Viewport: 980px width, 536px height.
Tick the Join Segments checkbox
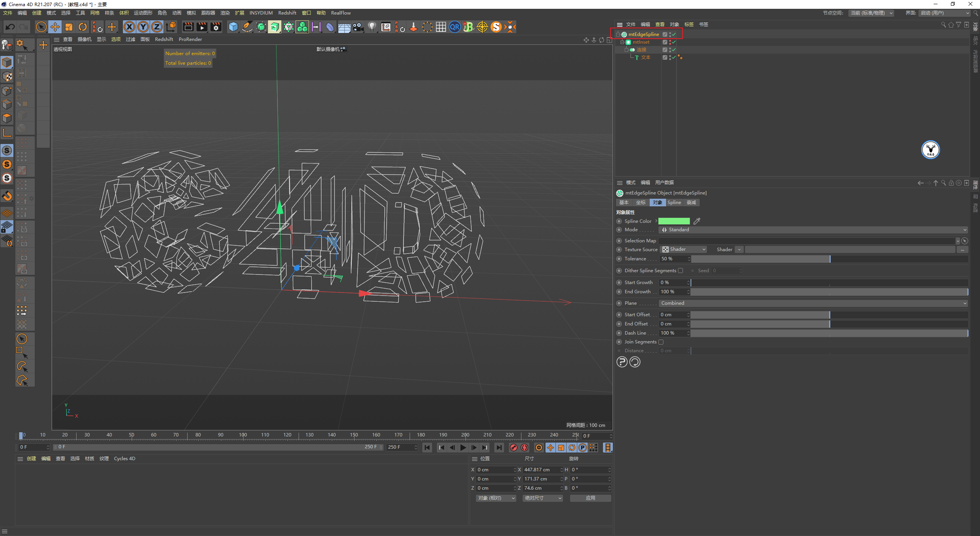click(x=661, y=342)
